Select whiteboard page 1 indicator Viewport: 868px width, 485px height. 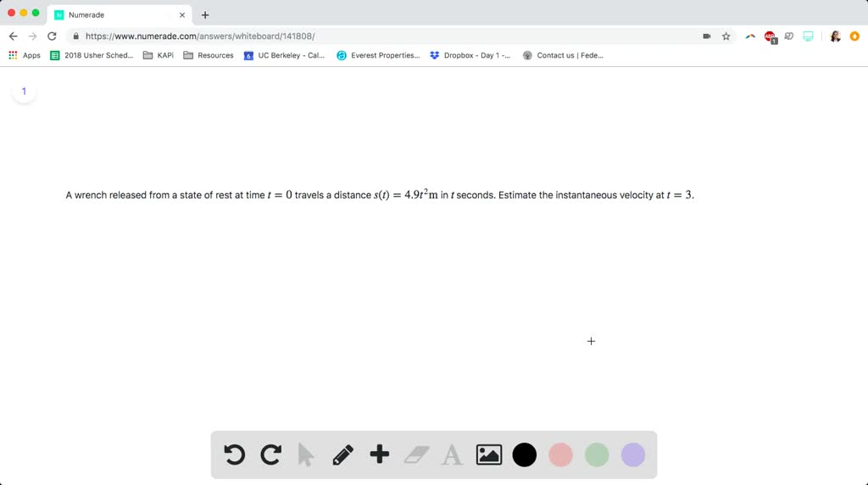[24, 92]
